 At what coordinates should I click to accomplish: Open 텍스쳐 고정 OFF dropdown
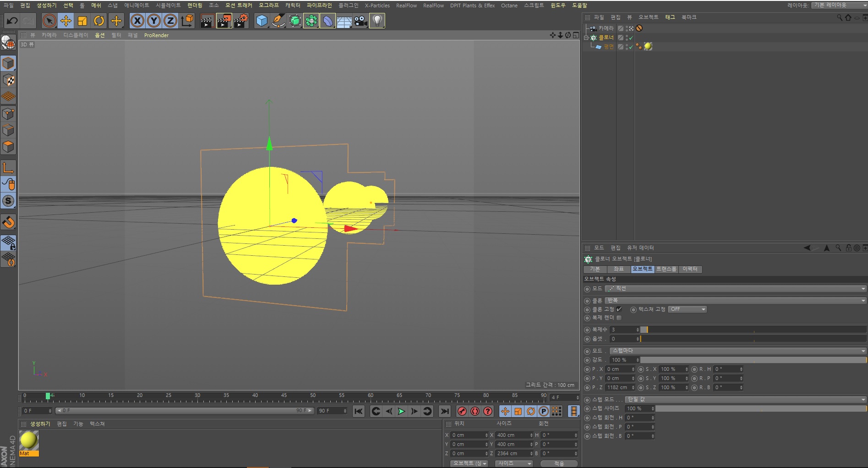688,309
